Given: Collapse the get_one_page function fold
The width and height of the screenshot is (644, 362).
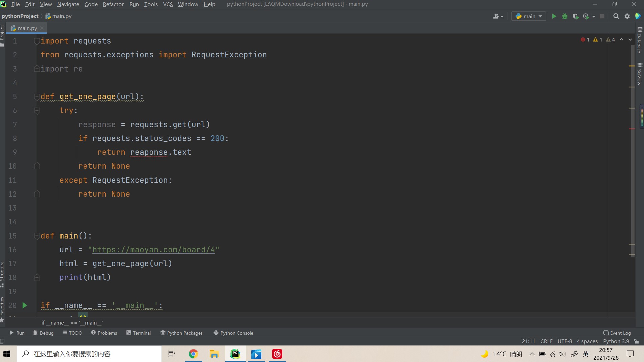Looking at the screenshot, I should tap(37, 97).
